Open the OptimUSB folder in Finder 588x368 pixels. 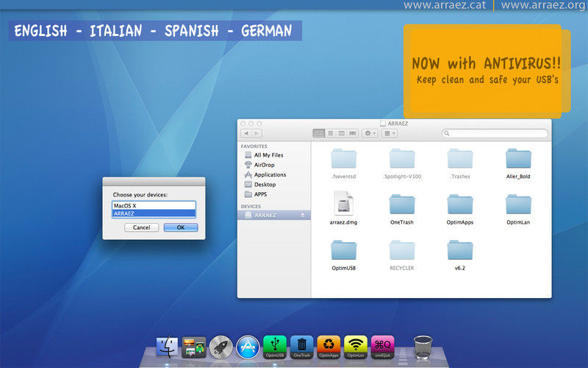[x=343, y=255]
